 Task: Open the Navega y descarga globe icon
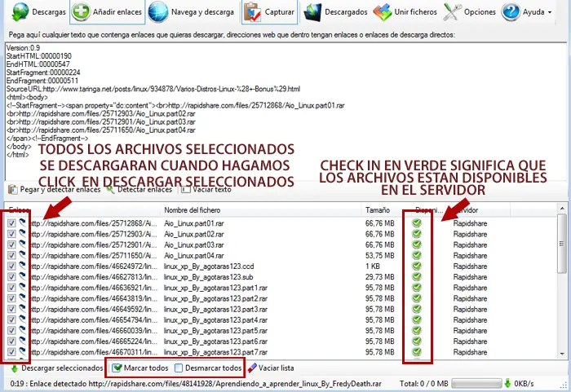point(158,11)
